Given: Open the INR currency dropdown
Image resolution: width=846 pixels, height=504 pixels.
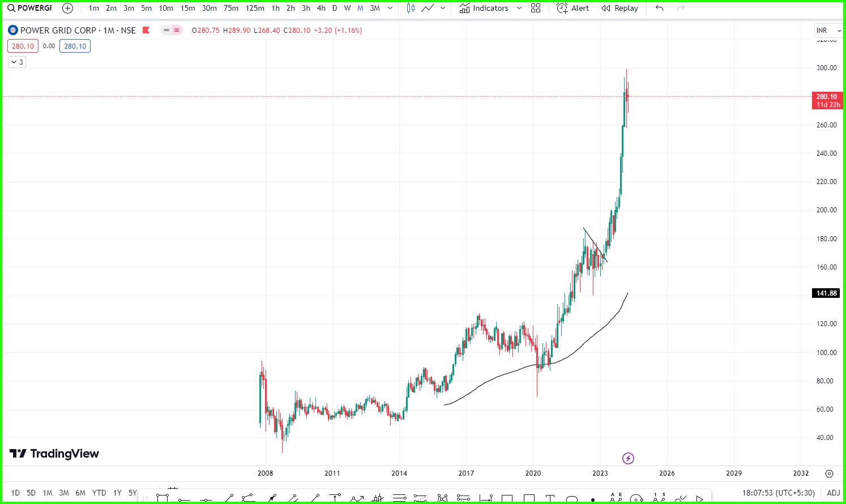Looking at the screenshot, I should tap(828, 30).
